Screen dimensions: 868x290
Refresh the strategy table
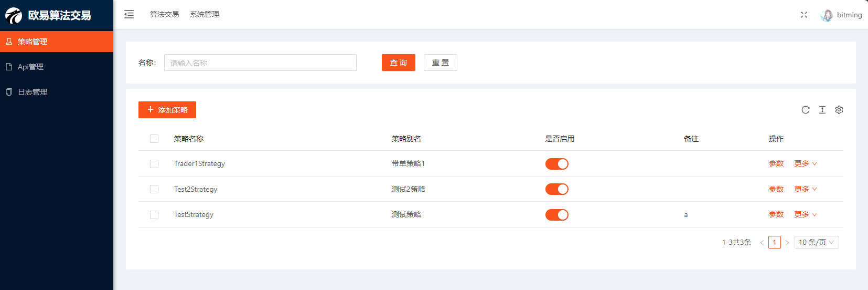806,110
